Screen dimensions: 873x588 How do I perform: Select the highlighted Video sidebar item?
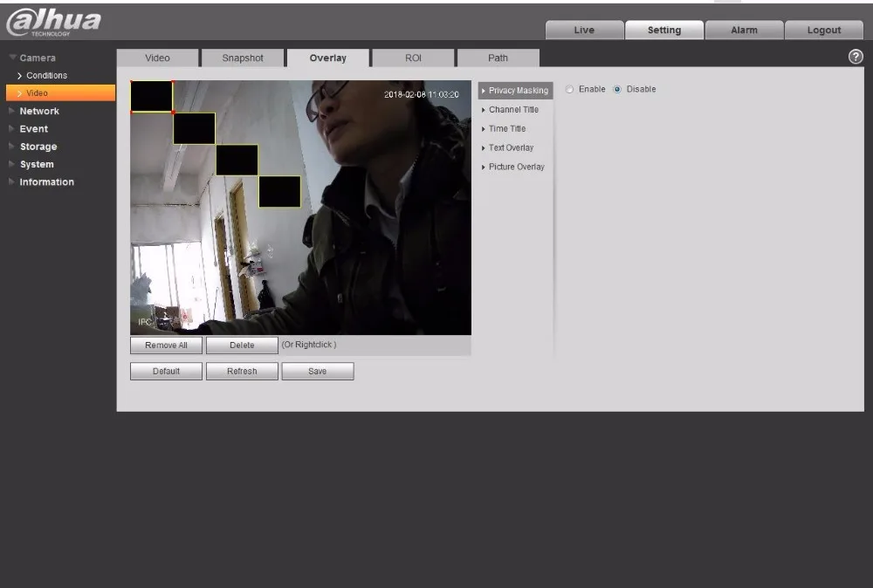click(61, 92)
